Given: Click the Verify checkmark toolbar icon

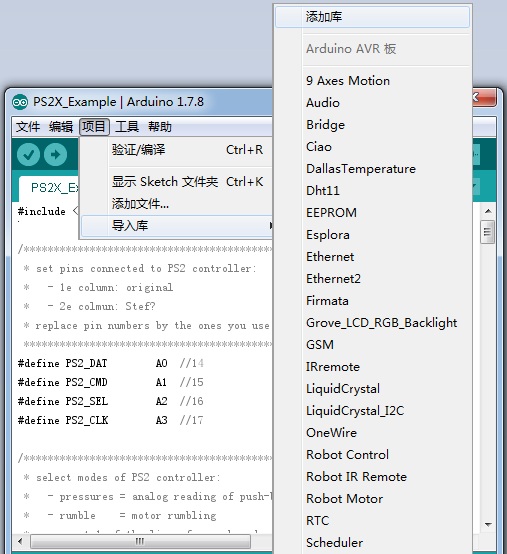Looking at the screenshot, I should 28,154.
